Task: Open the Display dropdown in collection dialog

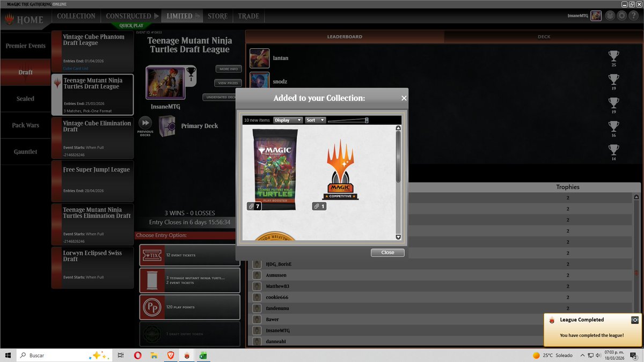Action: tap(288, 120)
